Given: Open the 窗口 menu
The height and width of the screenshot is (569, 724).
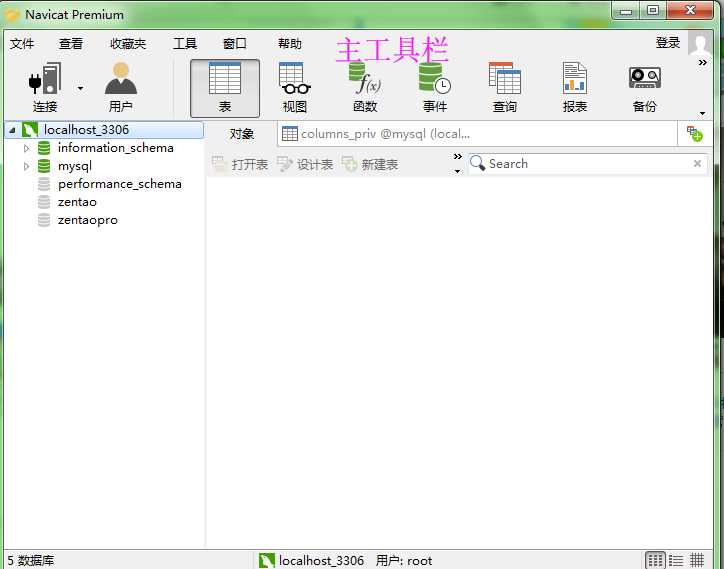Looking at the screenshot, I should coord(235,43).
